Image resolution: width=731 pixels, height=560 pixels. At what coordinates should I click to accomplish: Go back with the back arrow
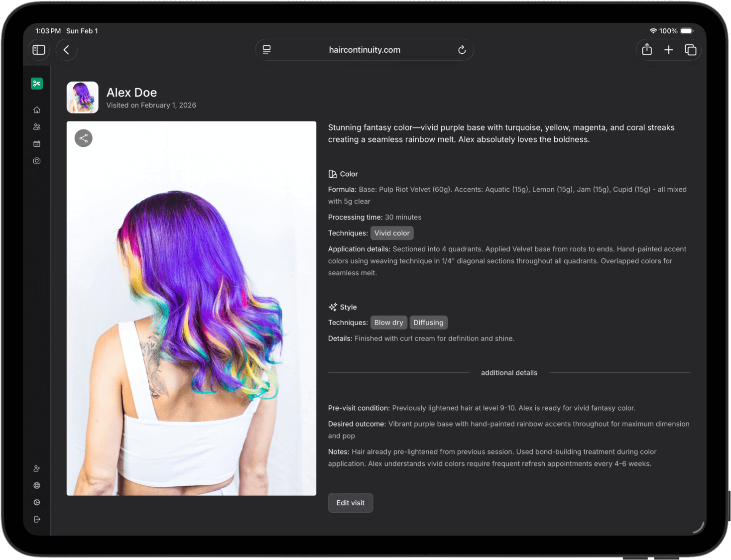point(66,50)
